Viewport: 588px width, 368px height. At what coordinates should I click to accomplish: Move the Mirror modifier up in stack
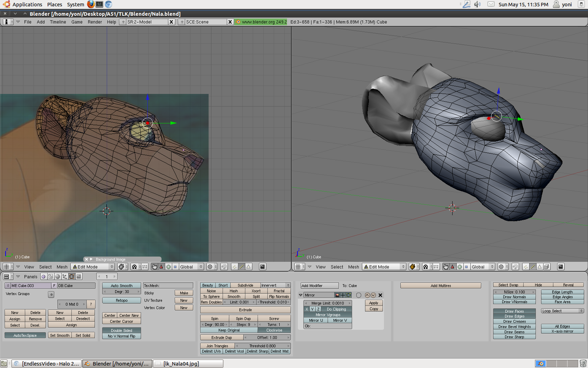[x=367, y=295]
